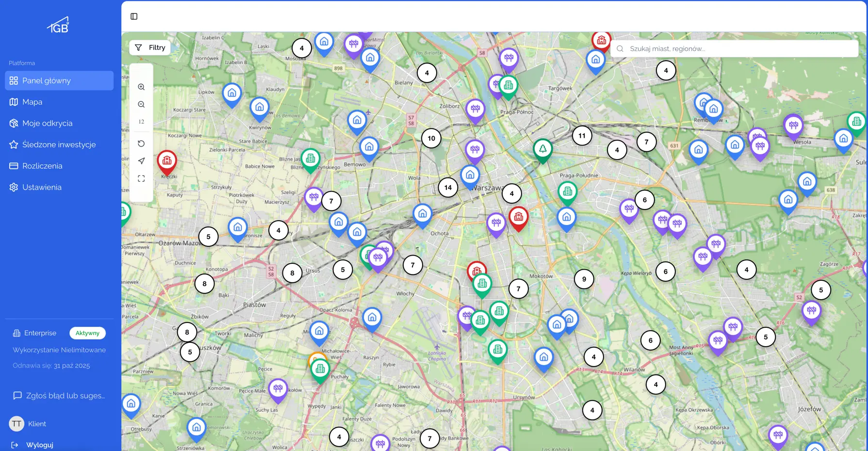Click the reset rotation icon in map toolbar
Viewport: 868px width, 451px height.
(x=141, y=144)
